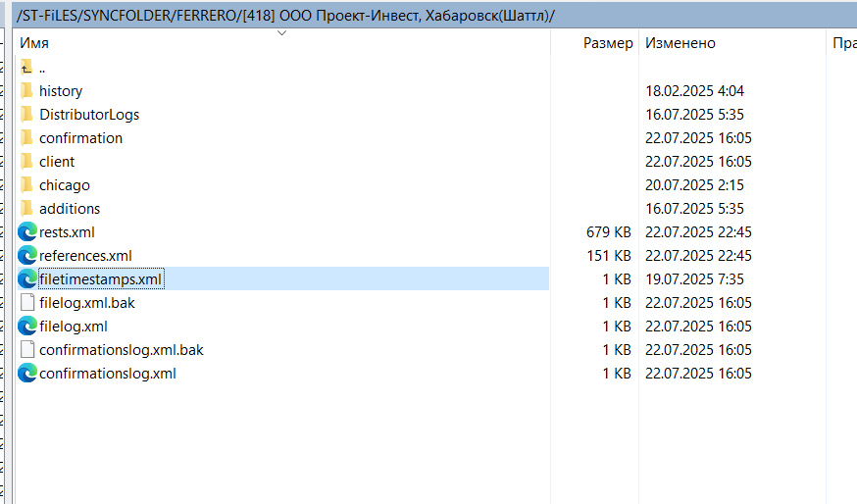
Task: Click the date '19.07.2025 7:35' of filetimestamps.xml
Action: pos(694,278)
